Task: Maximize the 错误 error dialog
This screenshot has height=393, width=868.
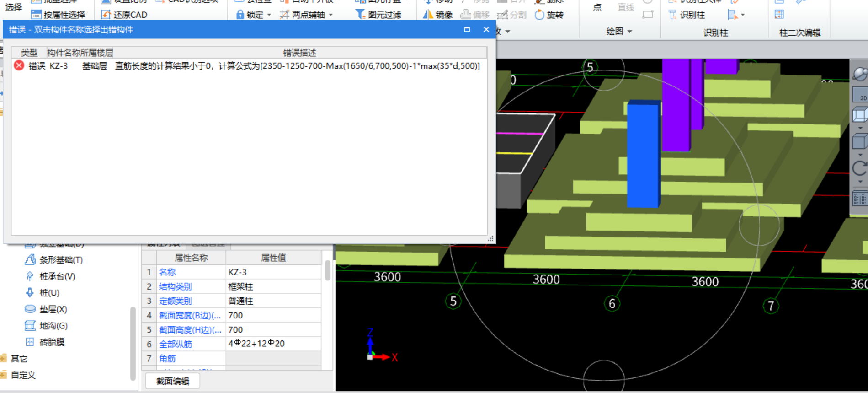Action: pyautogui.click(x=467, y=29)
